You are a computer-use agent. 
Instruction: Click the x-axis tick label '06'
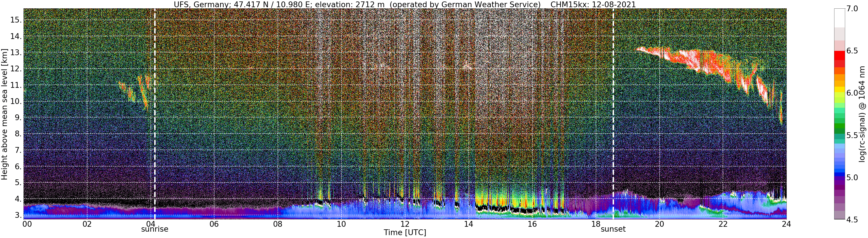click(214, 224)
